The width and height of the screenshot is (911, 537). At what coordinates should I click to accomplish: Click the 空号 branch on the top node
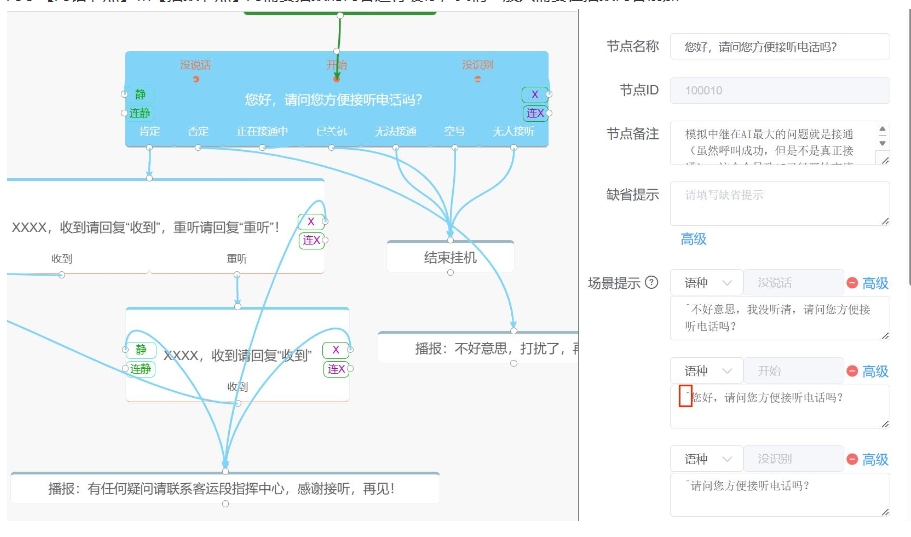454,131
